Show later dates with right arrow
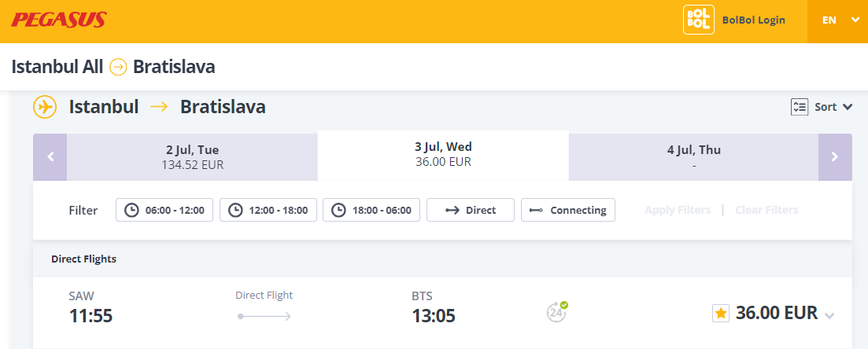The image size is (868, 349). [x=835, y=157]
